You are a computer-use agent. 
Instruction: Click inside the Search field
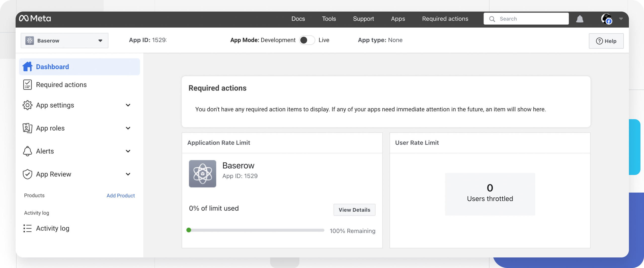tap(526, 18)
